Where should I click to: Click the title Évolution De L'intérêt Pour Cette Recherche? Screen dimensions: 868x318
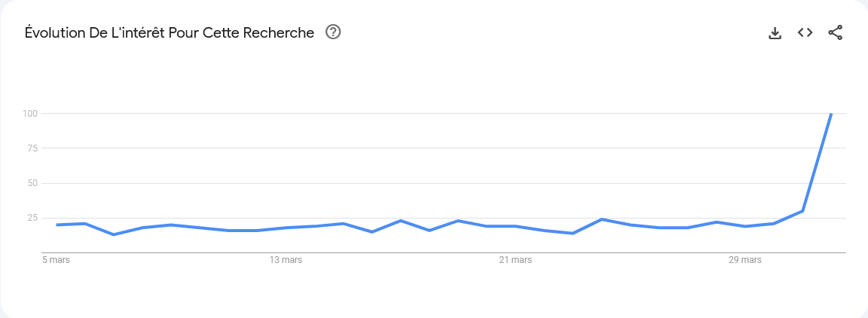pyautogui.click(x=170, y=32)
